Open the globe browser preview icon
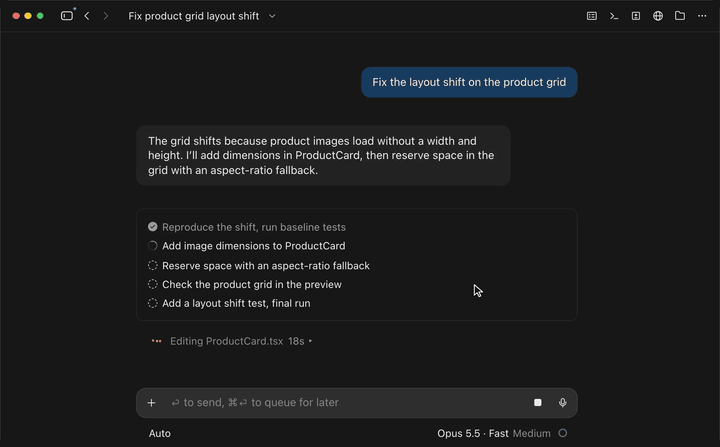Screen dimensions: 720x447 658,16
